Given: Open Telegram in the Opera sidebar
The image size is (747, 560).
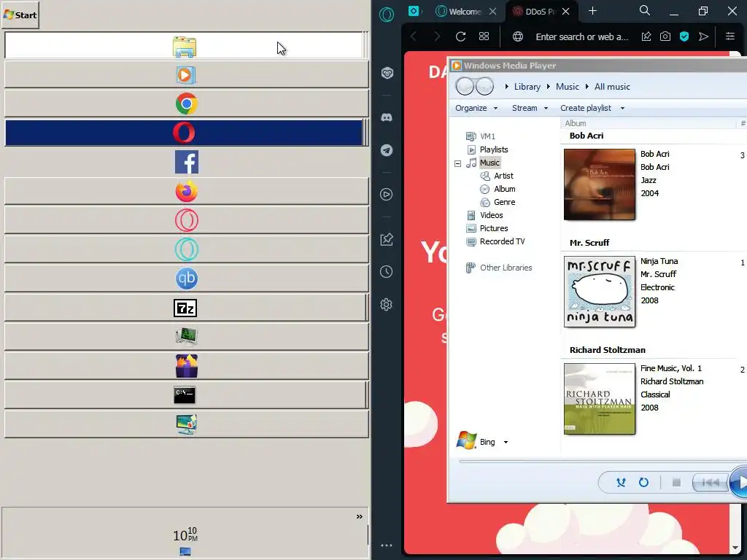Looking at the screenshot, I should coord(387,150).
